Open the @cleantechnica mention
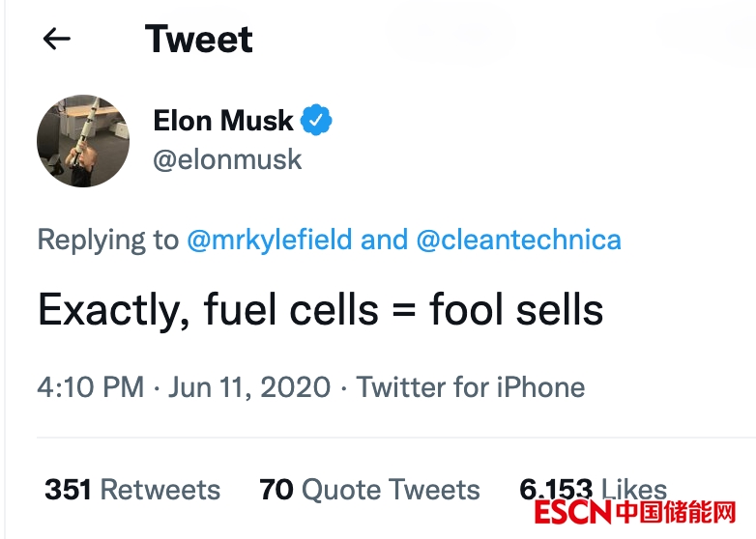 [519, 240]
